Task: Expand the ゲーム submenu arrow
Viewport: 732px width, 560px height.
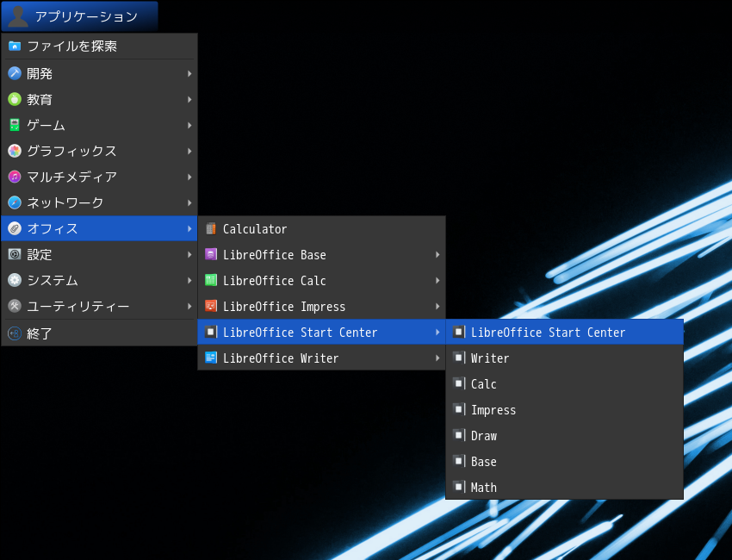Action: (x=189, y=125)
